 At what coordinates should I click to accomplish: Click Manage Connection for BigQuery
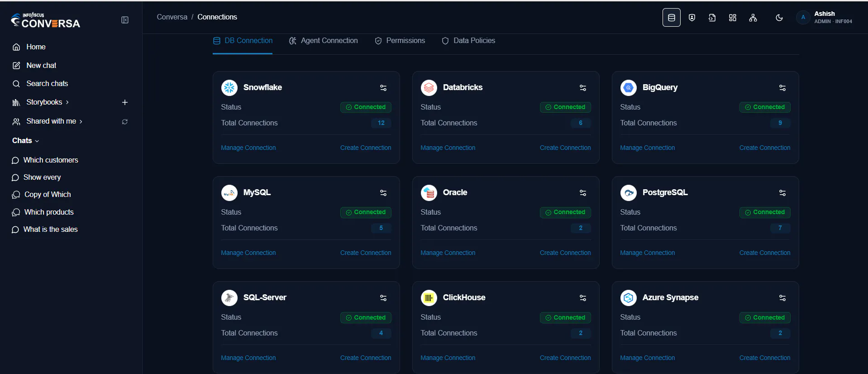click(x=648, y=148)
